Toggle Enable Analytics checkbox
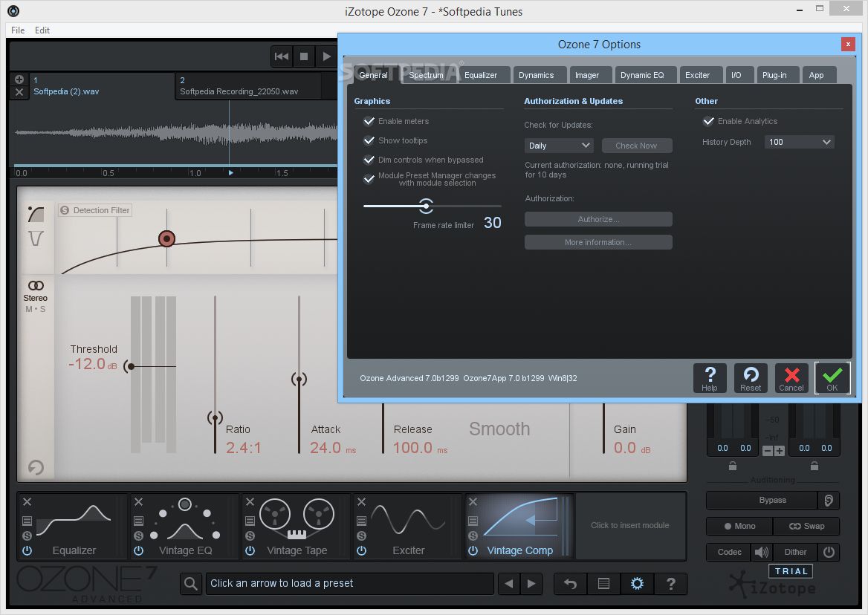This screenshot has width=868, height=615. tap(708, 121)
